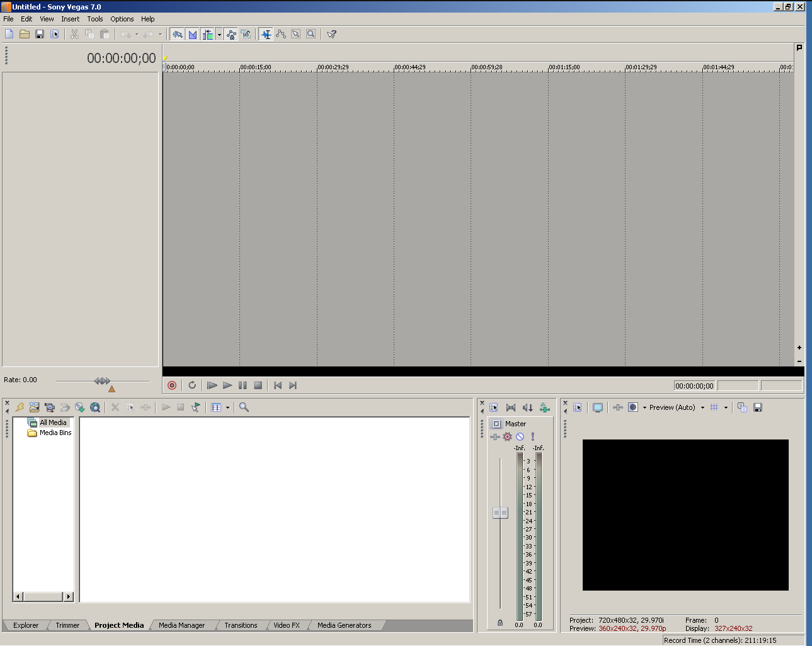Click the Dim Output icon in mixer
The width and height of the screenshot is (812, 646).
click(528, 407)
